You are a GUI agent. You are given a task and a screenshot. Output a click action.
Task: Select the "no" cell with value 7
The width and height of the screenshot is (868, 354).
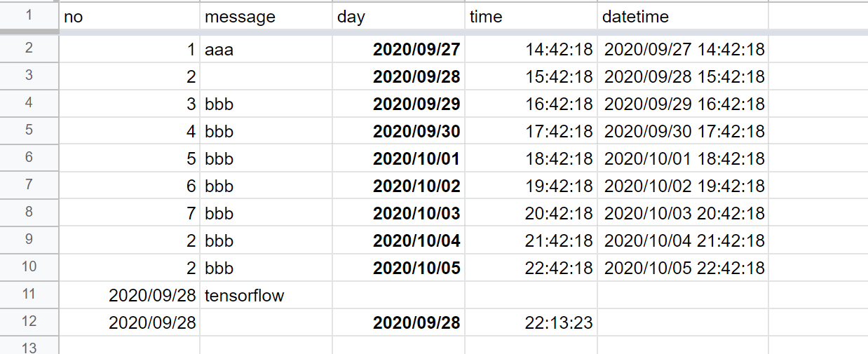coord(129,214)
